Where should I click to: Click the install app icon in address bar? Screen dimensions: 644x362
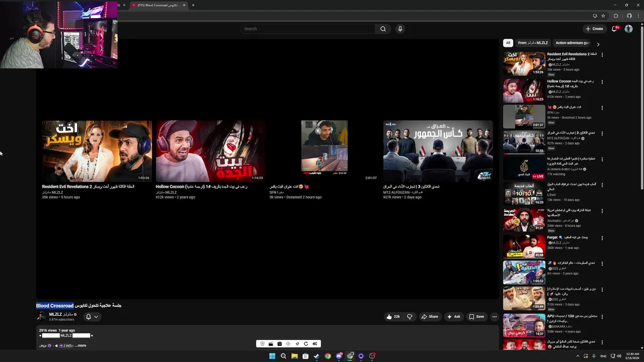[x=595, y=16]
